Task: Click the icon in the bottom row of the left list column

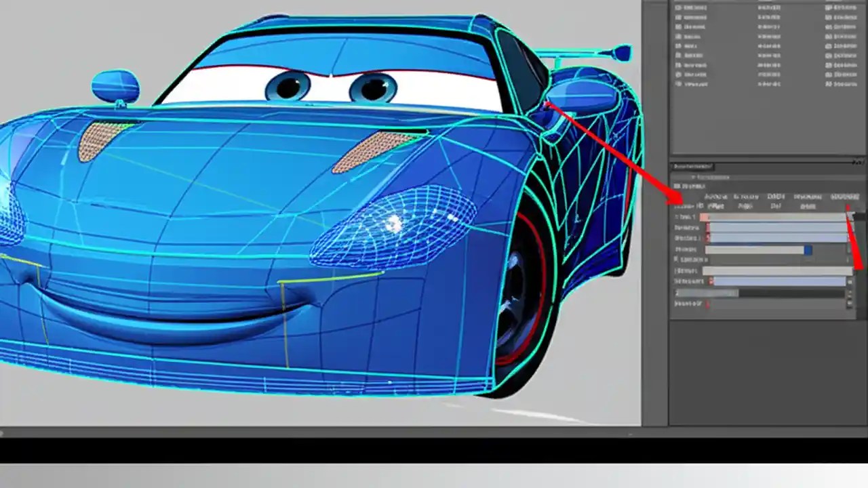Action: (678, 84)
